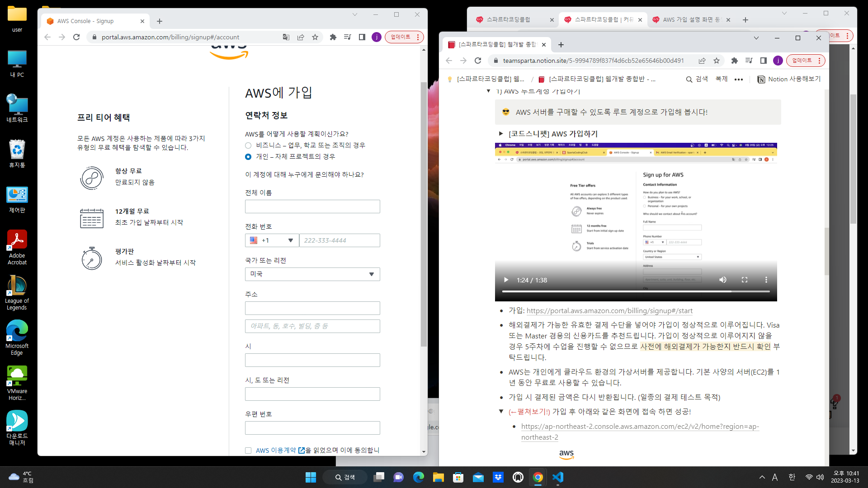Click the translate page icon in AWS window
The height and width of the screenshot is (488, 868).
[286, 37]
